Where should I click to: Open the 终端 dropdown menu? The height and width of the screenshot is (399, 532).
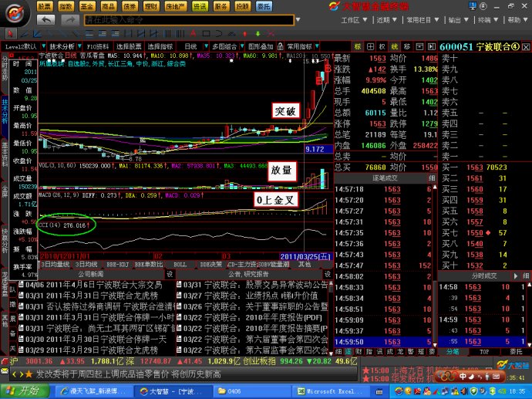[x=487, y=20]
